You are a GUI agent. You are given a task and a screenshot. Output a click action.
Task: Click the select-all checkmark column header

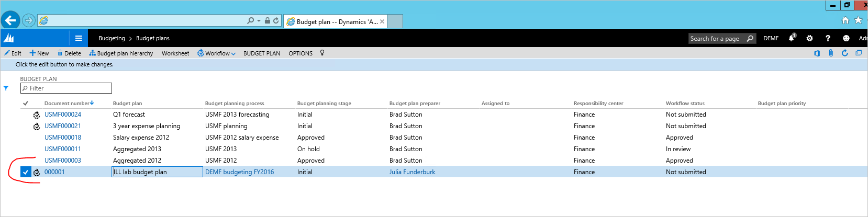coord(26,104)
